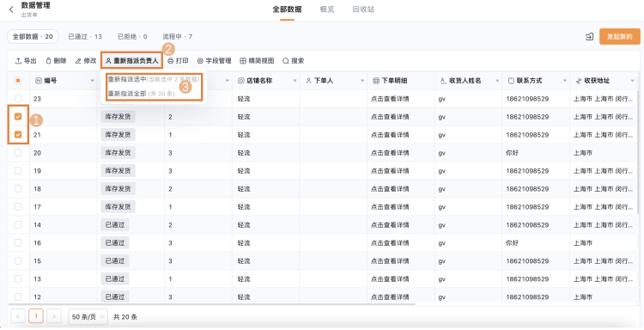Switch to the 全部数据 top tab
This screenshot has height=330, width=644.
pyautogui.click(x=287, y=9)
